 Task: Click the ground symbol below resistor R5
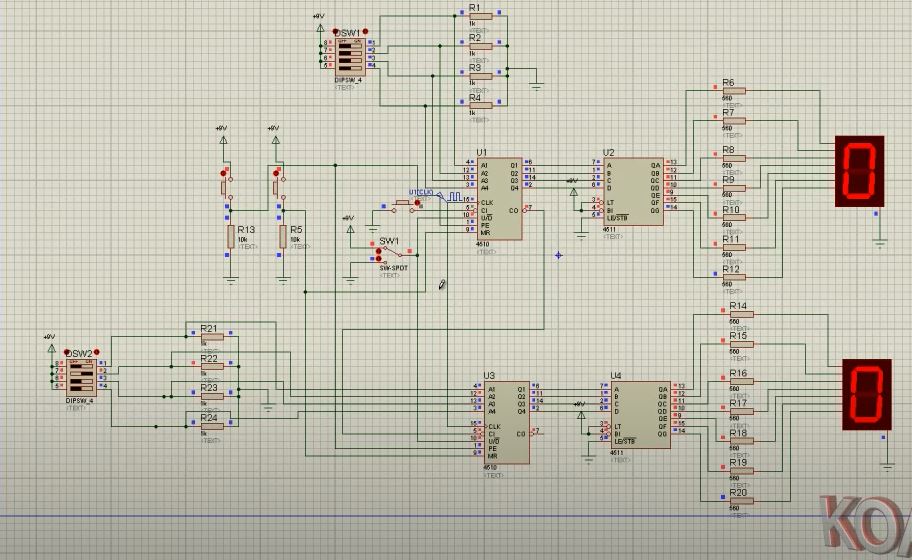click(283, 281)
